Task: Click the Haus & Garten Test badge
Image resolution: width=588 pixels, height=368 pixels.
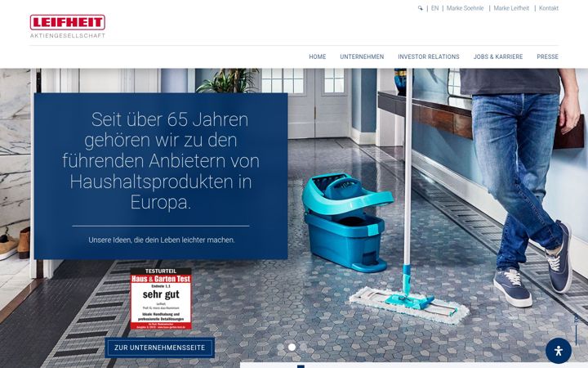Action: pos(161,298)
